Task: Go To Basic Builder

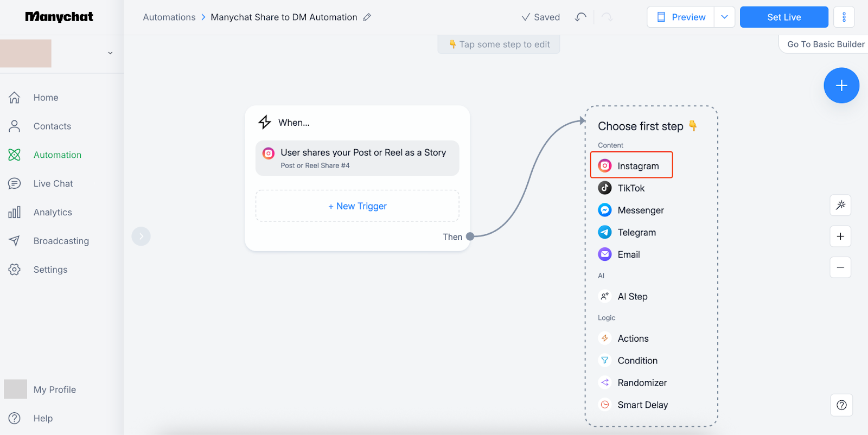Action: (x=825, y=44)
